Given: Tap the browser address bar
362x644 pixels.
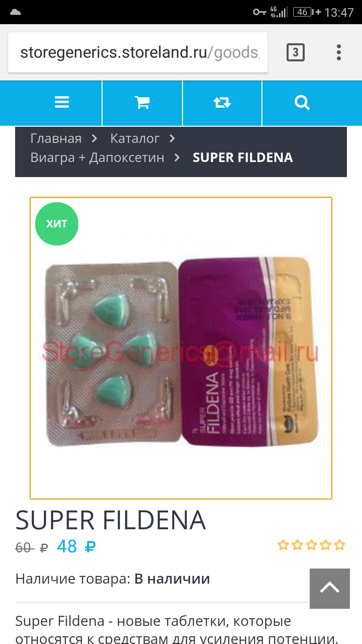Looking at the screenshot, I should click(138, 52).
